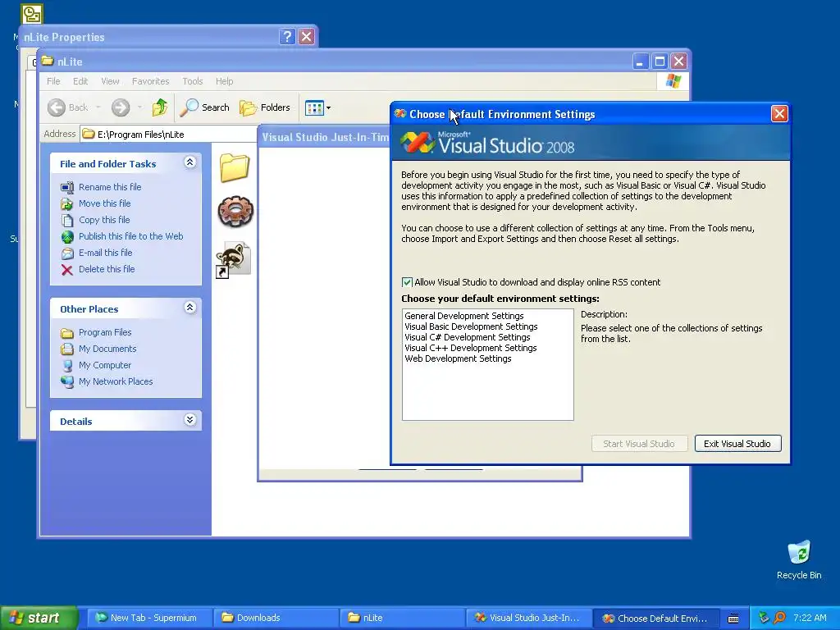Click the My Network Places icon
This screenshot has width=840, height=630.
tap(67, 382)
